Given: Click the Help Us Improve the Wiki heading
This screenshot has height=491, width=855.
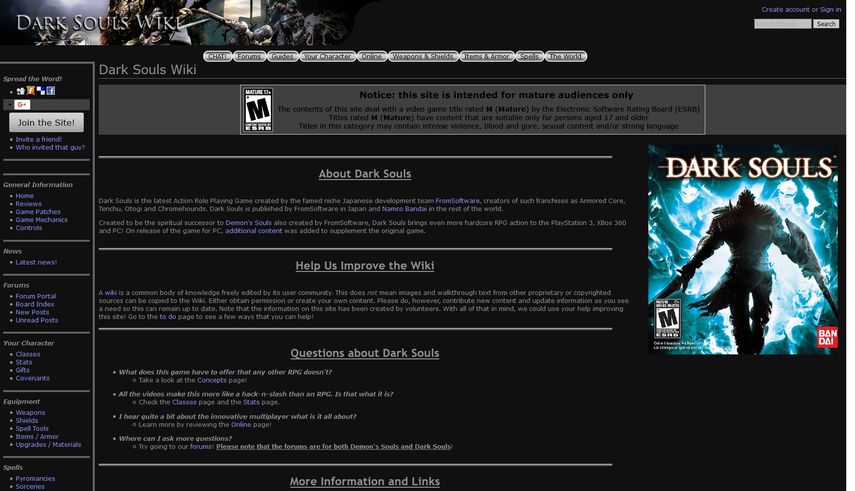Looking at the screenshot, I should pyautogui.click(x=365, y=266).
